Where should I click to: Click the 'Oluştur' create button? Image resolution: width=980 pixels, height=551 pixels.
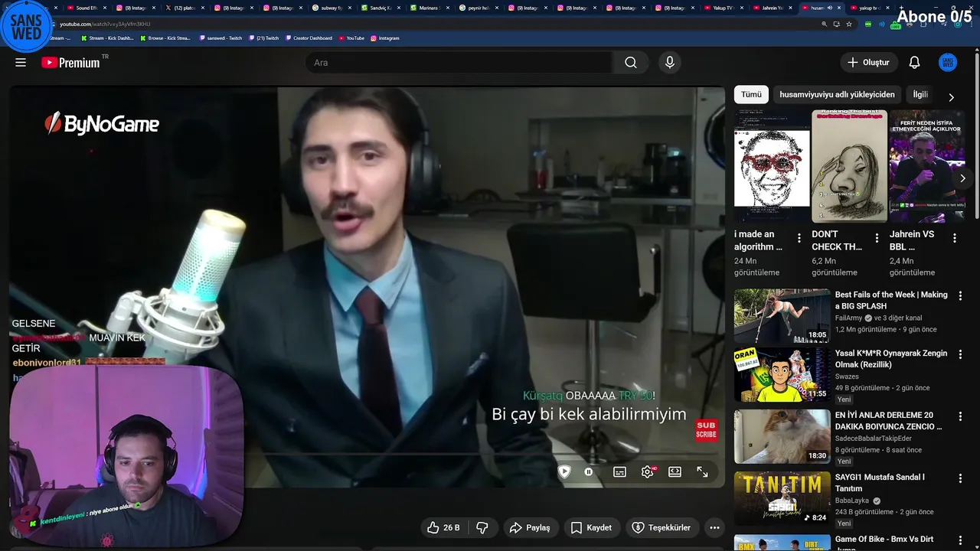coord(868,63)
